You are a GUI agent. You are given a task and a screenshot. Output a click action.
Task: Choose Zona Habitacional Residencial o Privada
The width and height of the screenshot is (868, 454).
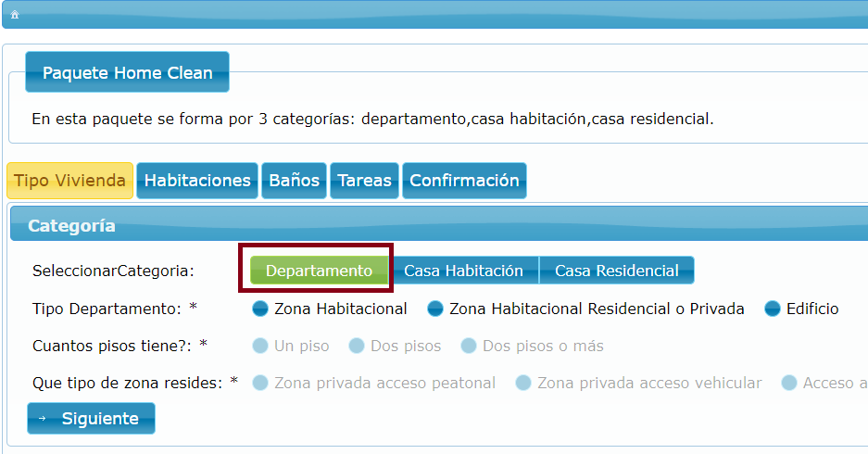pyautogui.click(x=434, y=309)
